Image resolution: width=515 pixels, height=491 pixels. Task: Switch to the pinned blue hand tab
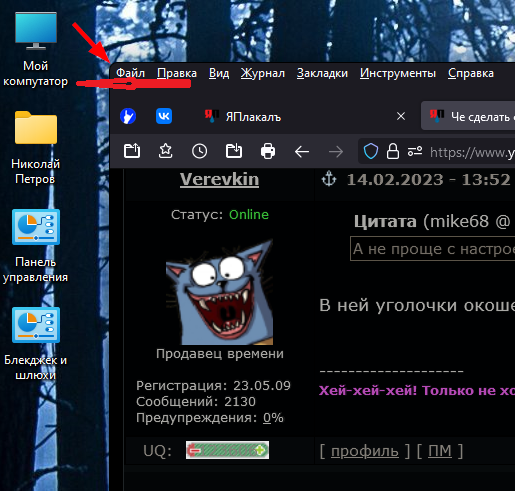[x=128, y=116]
